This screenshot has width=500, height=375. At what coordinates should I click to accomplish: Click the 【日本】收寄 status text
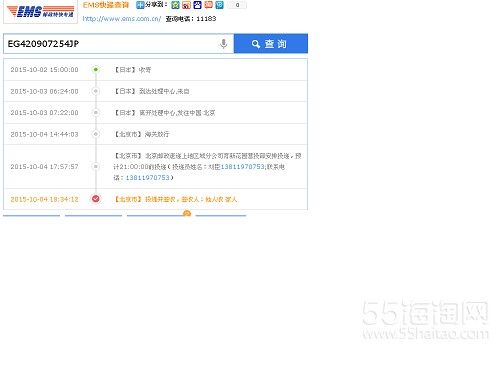tap(132, 70)
